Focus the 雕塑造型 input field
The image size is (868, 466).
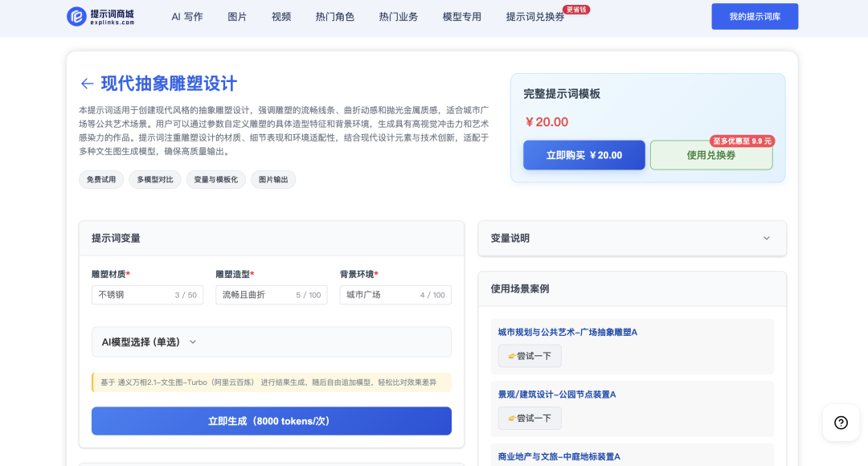tap(272, 295)
